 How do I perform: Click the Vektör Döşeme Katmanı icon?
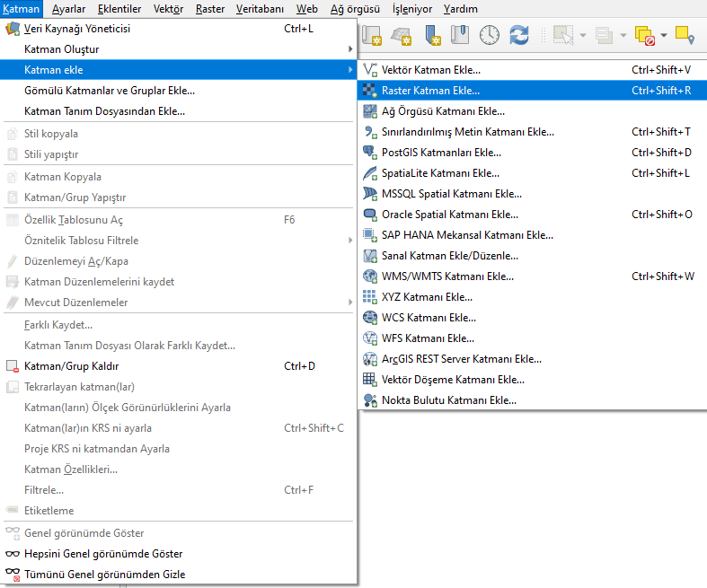(370, 380)
